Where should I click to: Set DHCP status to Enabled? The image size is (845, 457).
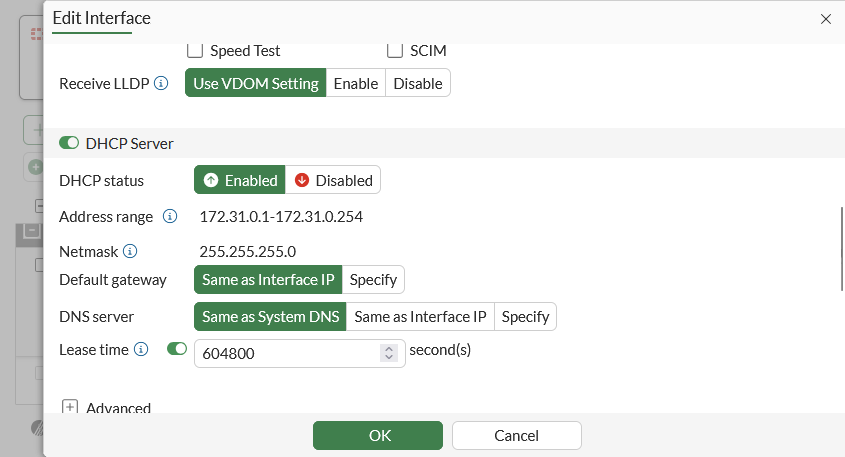(240, 180)
